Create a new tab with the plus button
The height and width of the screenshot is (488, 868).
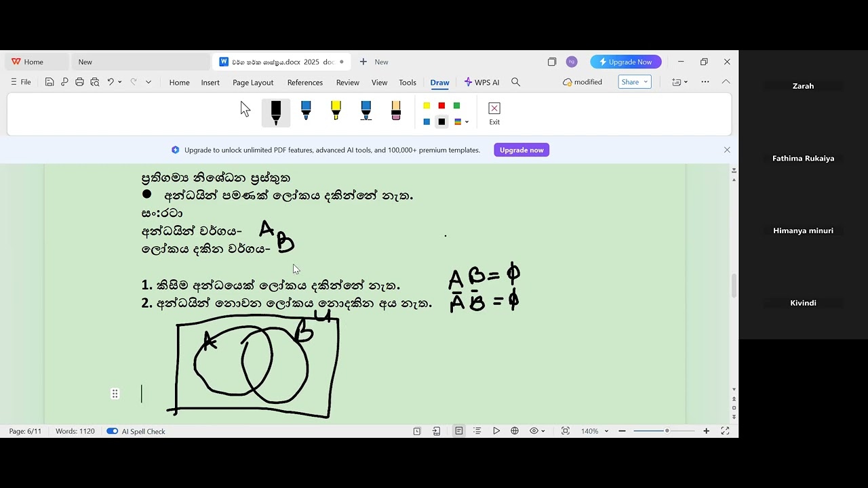(363, 62)
